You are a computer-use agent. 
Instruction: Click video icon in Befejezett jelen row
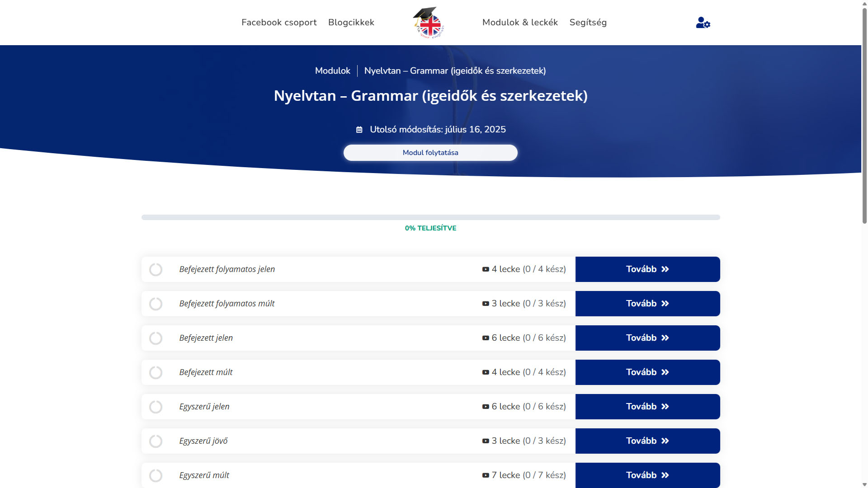486,338
